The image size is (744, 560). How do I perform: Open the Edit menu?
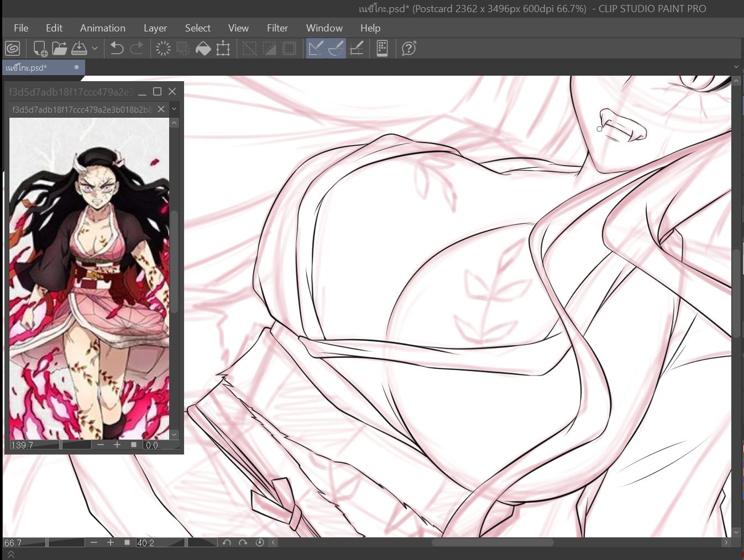tap(54, 28)
